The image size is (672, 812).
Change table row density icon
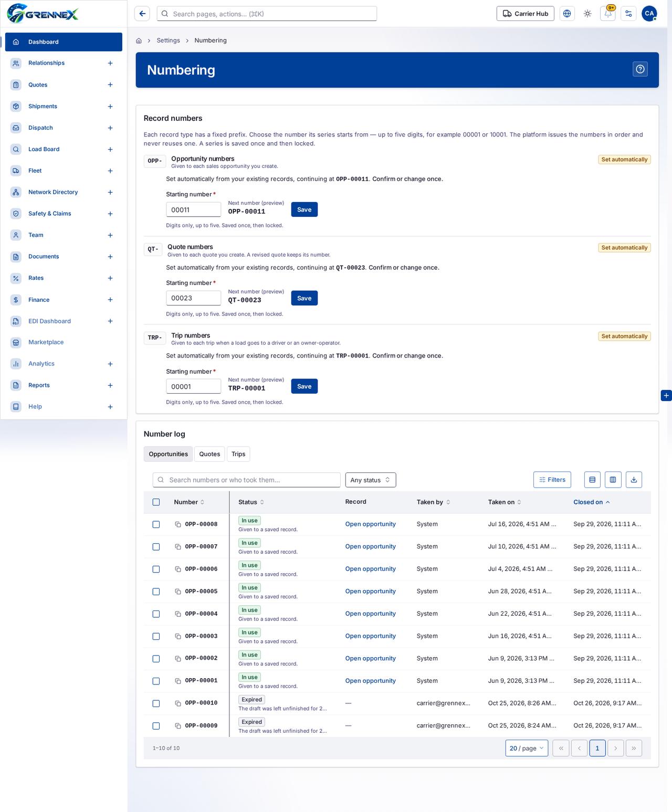[592, 480]
